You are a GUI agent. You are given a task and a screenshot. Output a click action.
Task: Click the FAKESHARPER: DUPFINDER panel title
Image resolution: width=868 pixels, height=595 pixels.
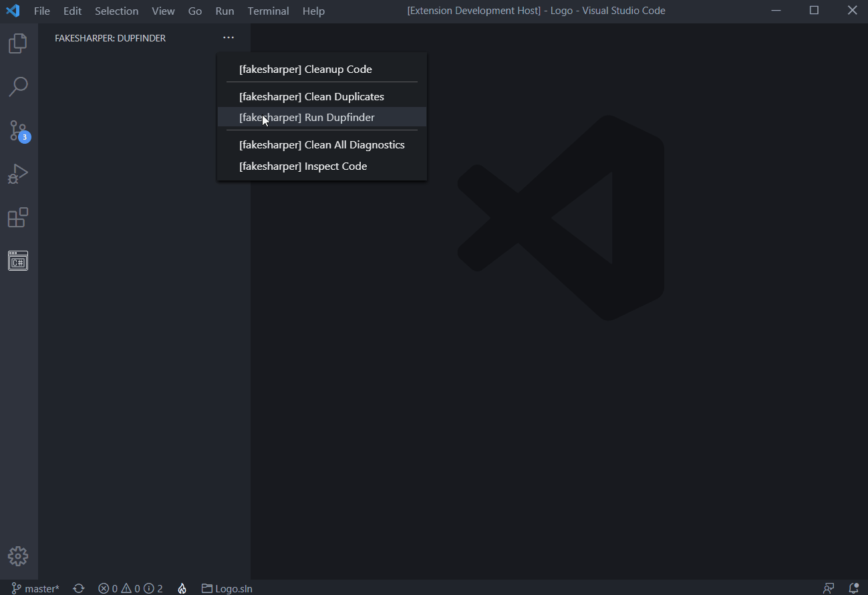tap(110, 38)
